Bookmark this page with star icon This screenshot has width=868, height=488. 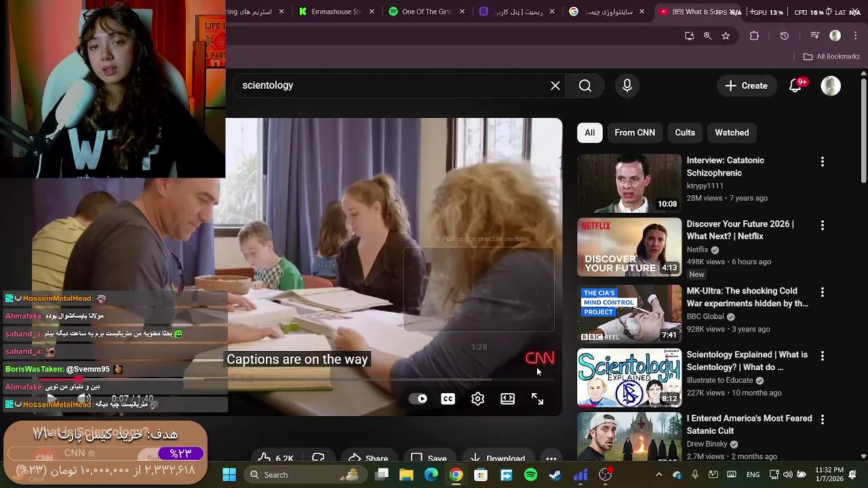726,36
